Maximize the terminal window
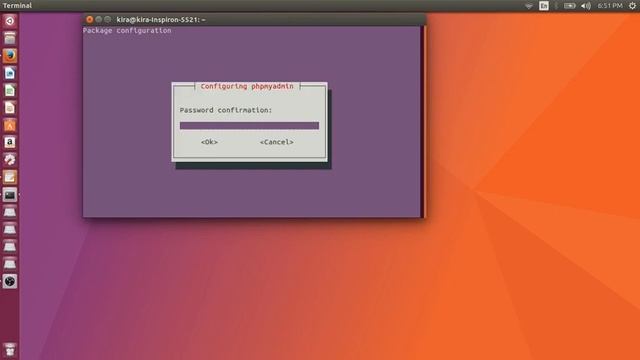The image size is (640, 360). (107, 19)
